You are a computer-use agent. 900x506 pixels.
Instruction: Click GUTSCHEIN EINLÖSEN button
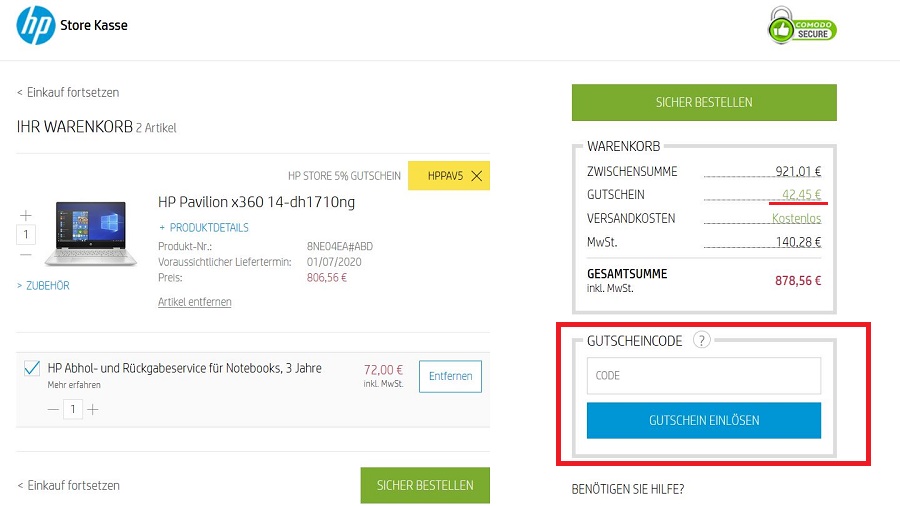[704, 421]
